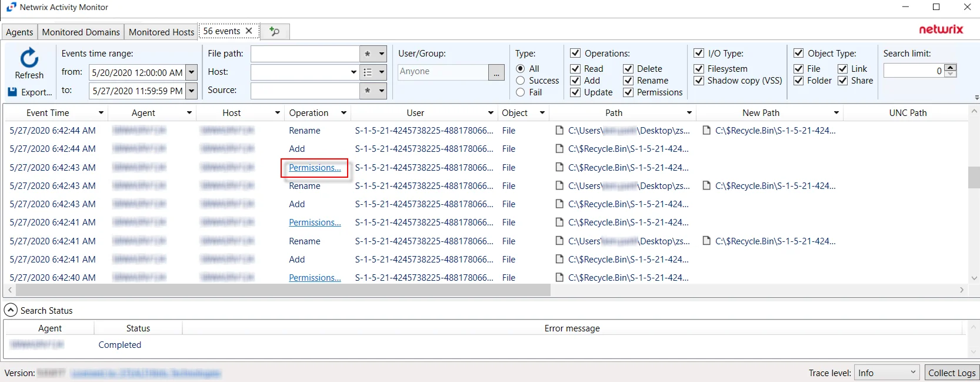This screenshot has width=980, height=382.
Task: Expand the Host combo box
Action: click(354, 72)
